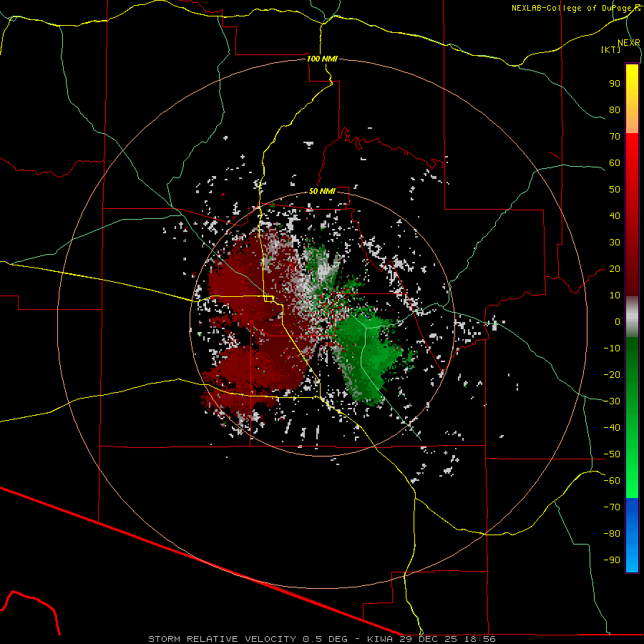Click the positive 80 knot scale label
The width and height of the screenshot is (644, 644).
(615, 110)
